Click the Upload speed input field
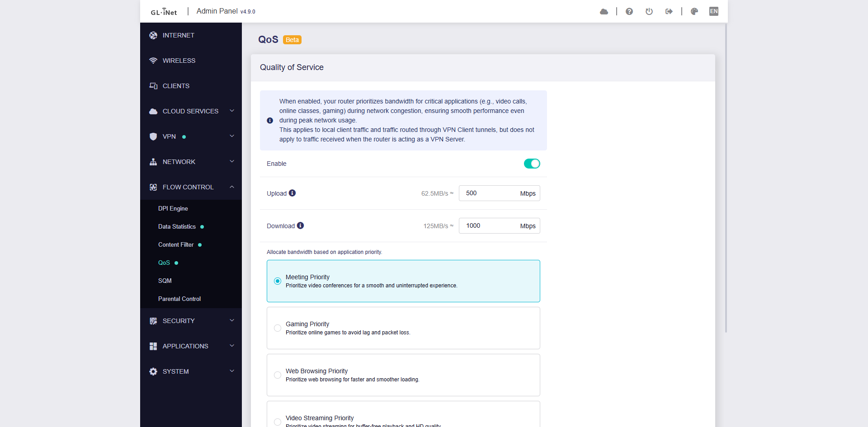 [499, 193]
